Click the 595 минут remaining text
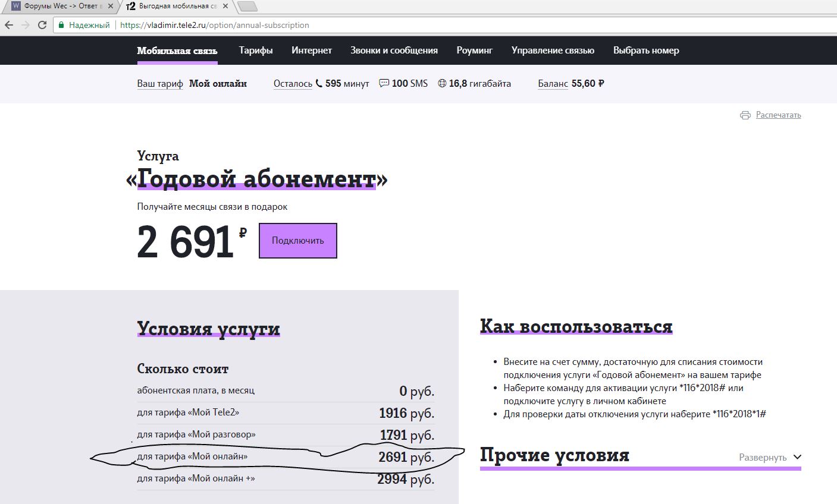 click(x=347, y=84)
